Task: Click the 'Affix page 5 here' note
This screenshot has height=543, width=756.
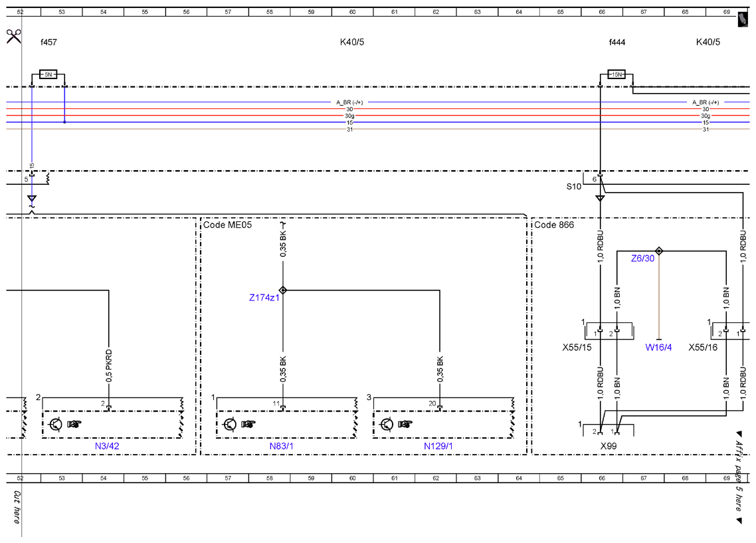Action: tap(738, 475)
